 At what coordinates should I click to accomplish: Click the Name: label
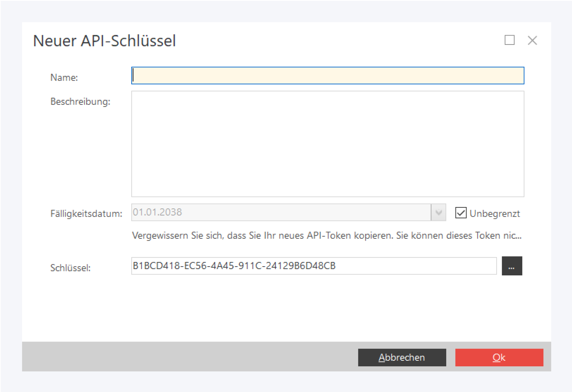(x=64, y=78)
